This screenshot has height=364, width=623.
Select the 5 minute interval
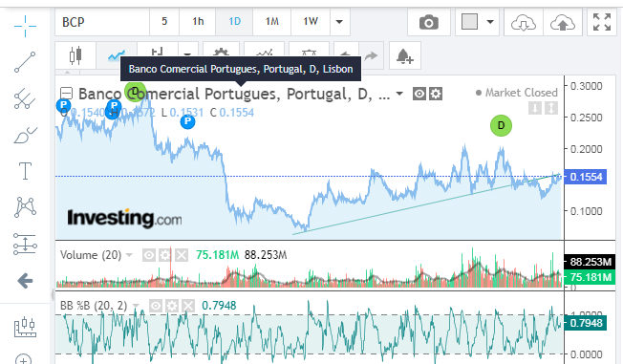pos(164,22)
